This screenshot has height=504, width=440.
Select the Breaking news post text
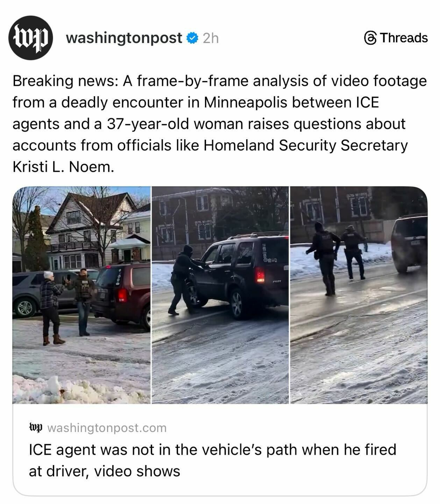click(x=220, y=124)
